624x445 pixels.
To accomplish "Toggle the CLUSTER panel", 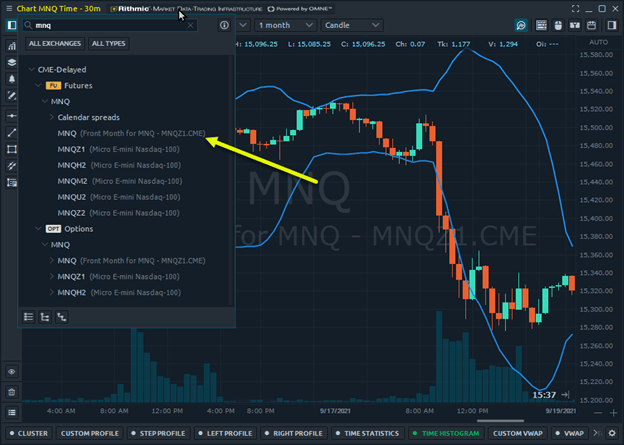I will [29, 433].
